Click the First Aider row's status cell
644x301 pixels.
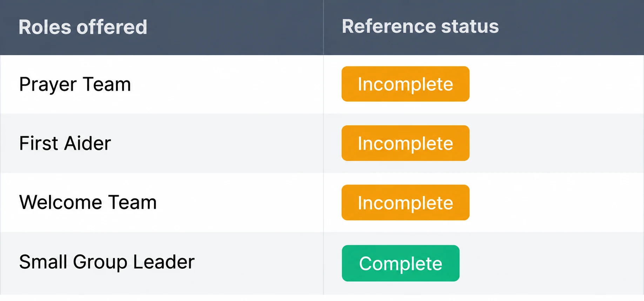click(484, 143)
